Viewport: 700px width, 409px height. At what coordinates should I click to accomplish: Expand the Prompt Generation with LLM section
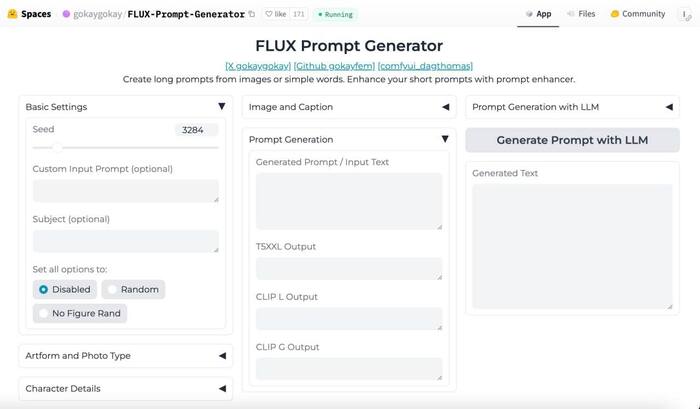tap(669, 107)
